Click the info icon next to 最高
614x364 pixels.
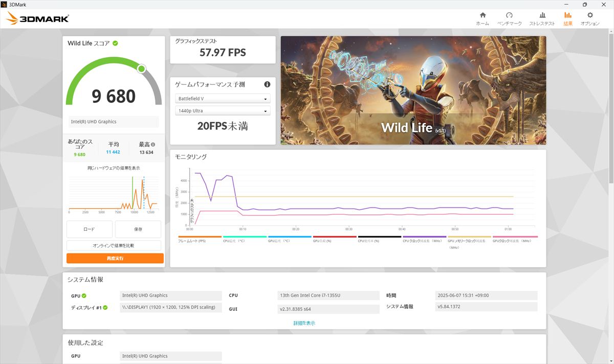click(x=153, y=145)
